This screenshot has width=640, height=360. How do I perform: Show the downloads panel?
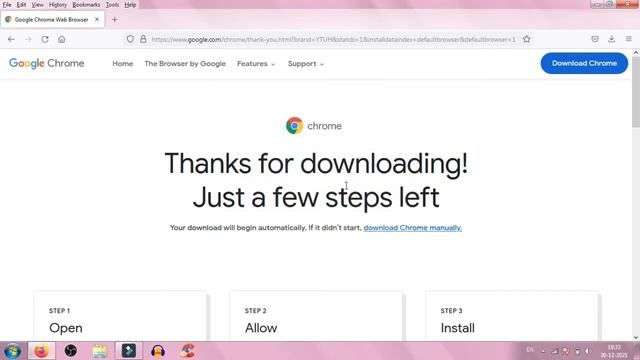point(611,39)
